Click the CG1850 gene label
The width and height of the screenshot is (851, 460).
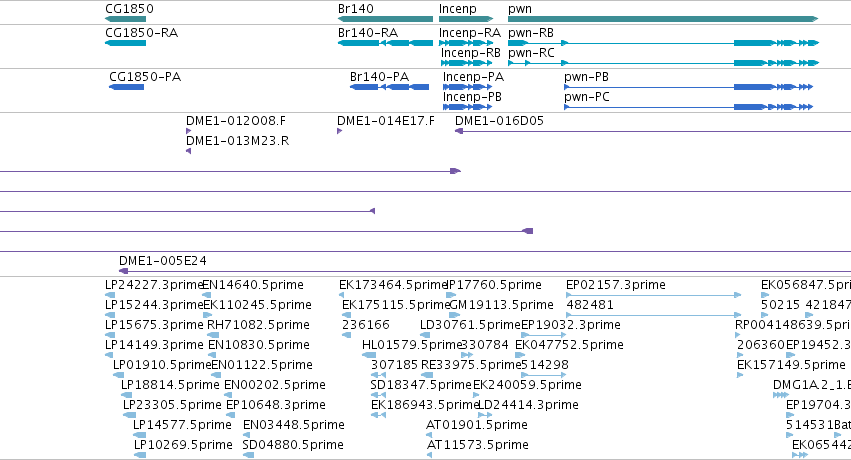129,9
